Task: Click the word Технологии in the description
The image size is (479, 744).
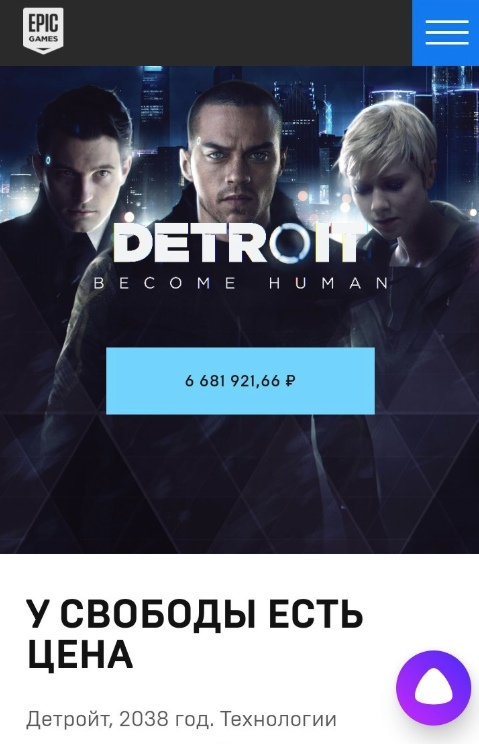Action: tap(278, 718)
